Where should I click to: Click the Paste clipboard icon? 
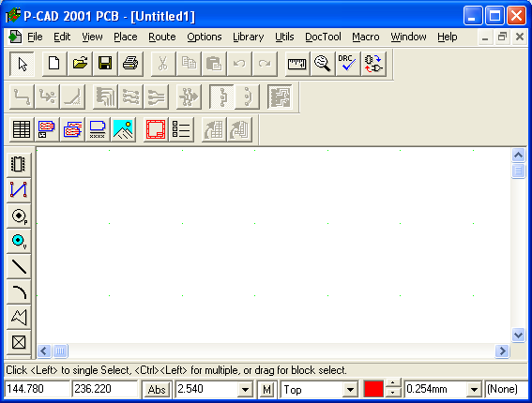pos(214,64)
